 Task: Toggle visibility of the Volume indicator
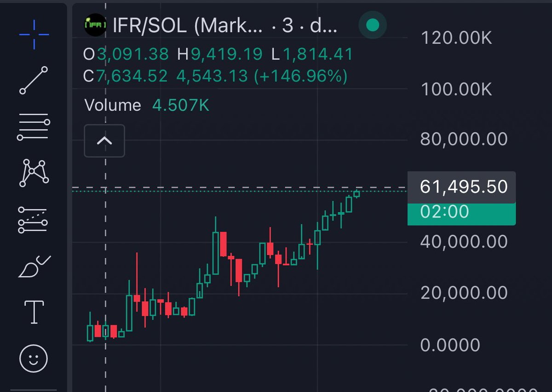(113, 105)
